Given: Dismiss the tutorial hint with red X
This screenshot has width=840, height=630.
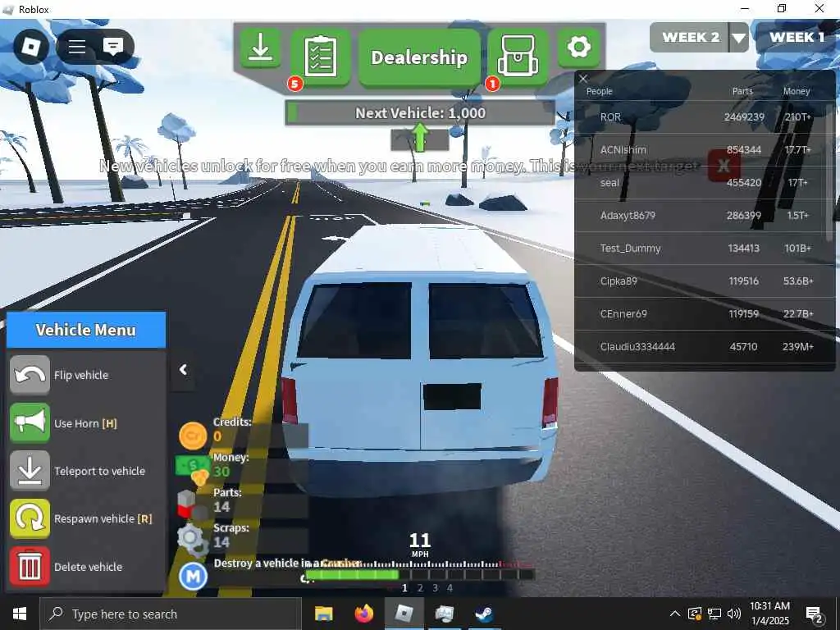Looking at the screenshot, I should [724, 166].
